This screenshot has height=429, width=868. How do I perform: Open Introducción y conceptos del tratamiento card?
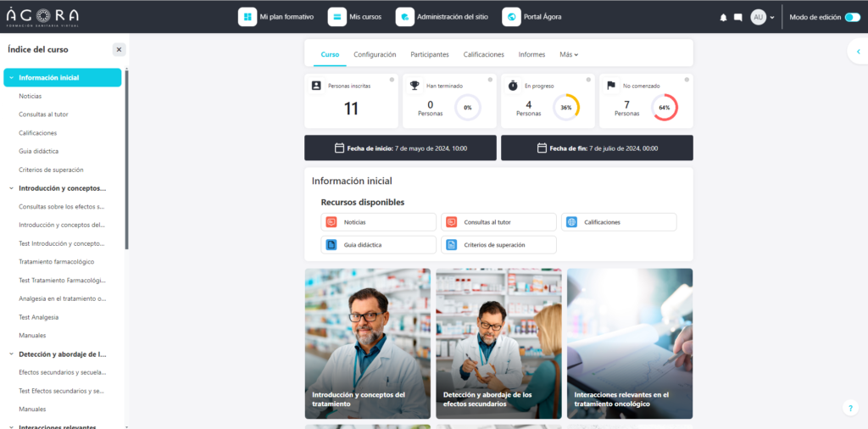[x=368, y=343]
